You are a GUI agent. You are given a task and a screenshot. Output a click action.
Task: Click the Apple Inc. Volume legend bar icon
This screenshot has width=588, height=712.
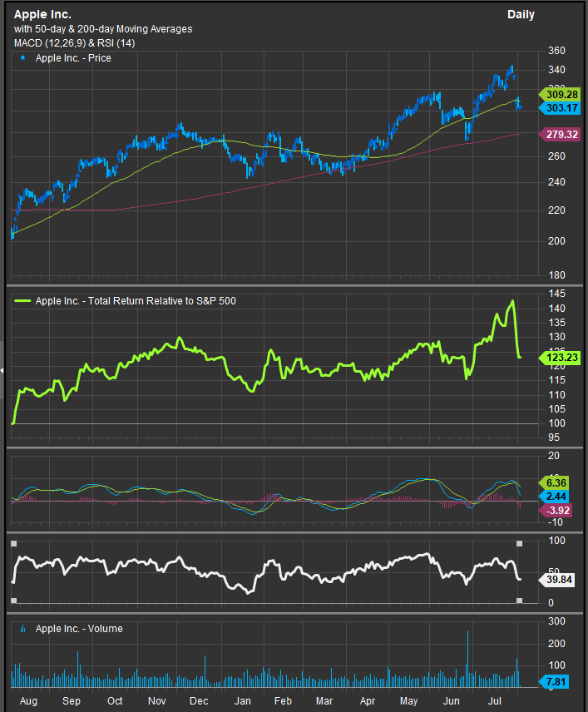tap(22, 629)
